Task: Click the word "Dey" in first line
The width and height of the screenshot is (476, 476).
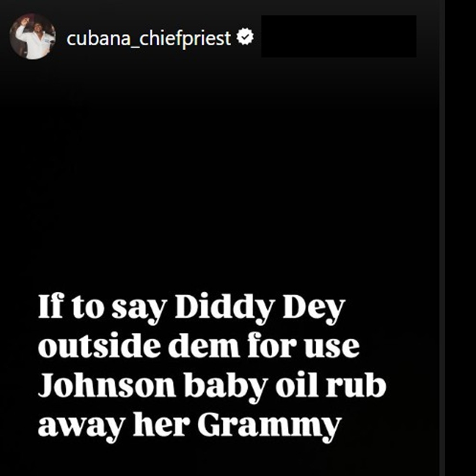Action: 314,309
